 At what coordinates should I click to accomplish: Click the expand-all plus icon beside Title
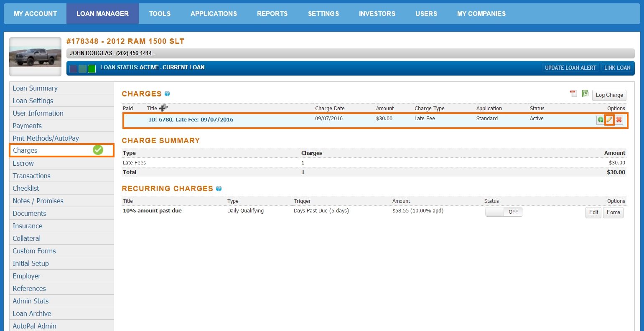pos(163,108)
